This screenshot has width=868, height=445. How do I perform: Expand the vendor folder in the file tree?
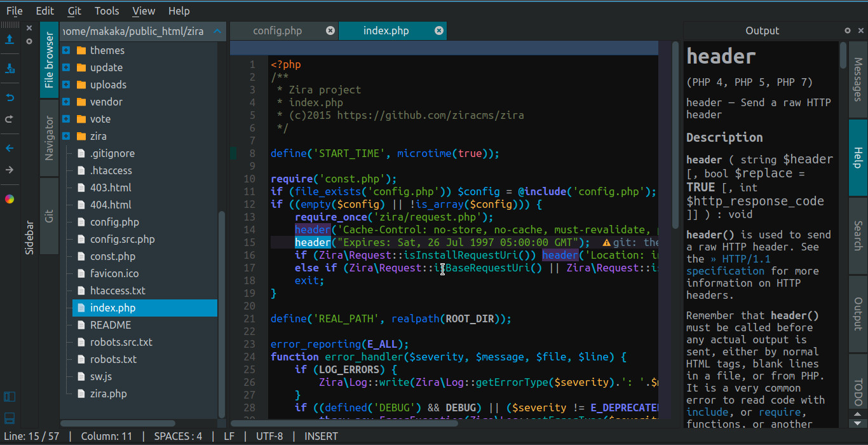[x=65, y=101]
